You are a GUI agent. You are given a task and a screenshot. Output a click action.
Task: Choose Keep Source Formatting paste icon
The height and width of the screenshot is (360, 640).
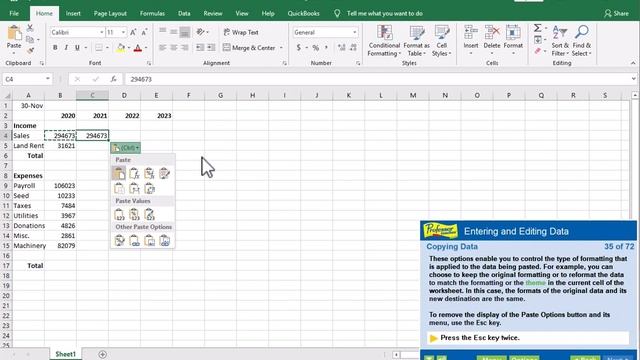(x=164, y=174)
